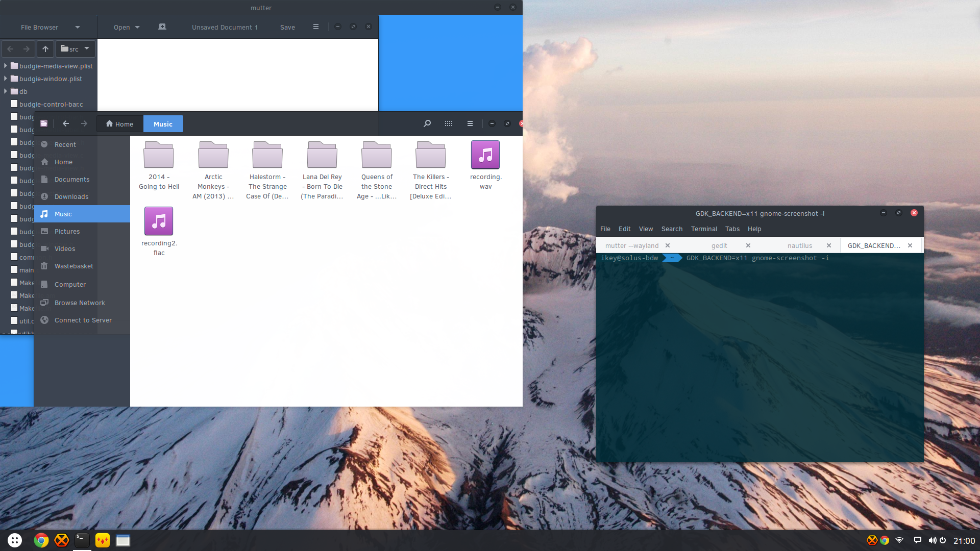Select Documents in Files sidebar
Image resolution: width=980 pixels, height=551 pixels.
click(82, 179)
